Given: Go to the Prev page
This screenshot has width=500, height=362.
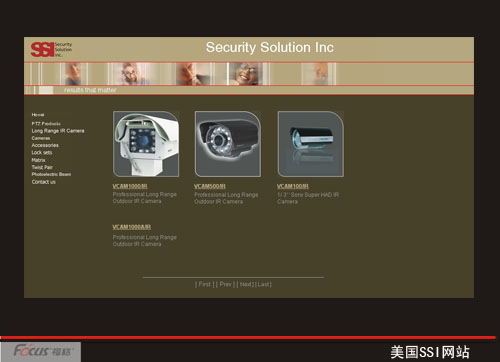Looking at the screenshot, I should (225, 284).
